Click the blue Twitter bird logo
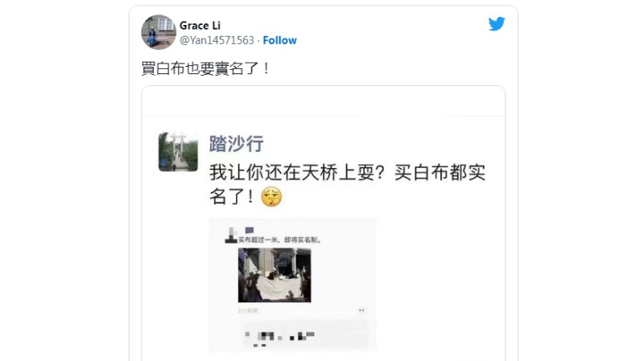 coord(497,24)
